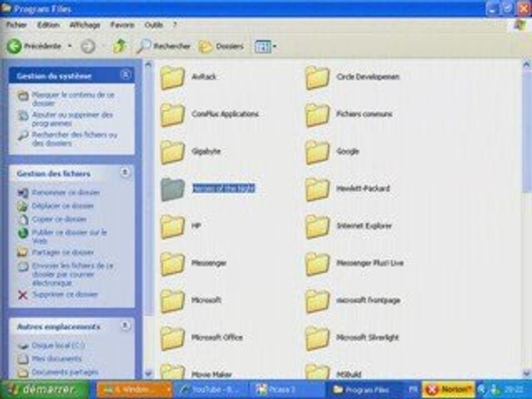532x399 pixels.
Task: Collapse the Autres emplacements panel
Action: coord(125,326)
